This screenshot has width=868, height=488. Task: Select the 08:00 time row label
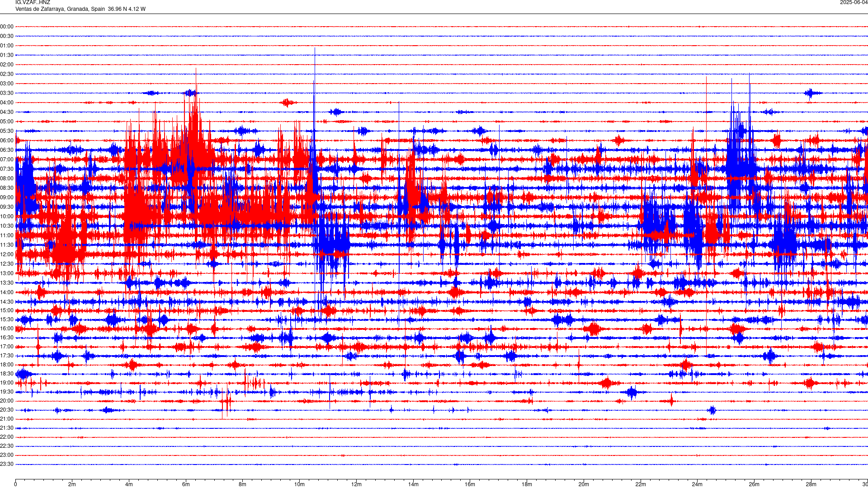tap(7, 178)
